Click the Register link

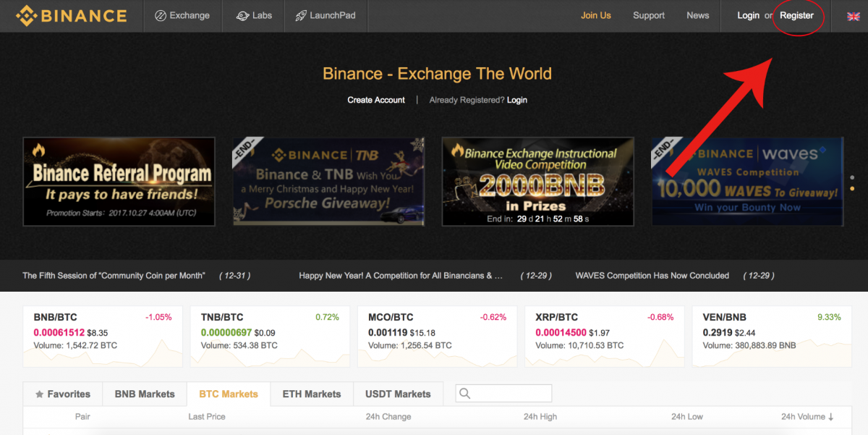[x=796, y=15]
